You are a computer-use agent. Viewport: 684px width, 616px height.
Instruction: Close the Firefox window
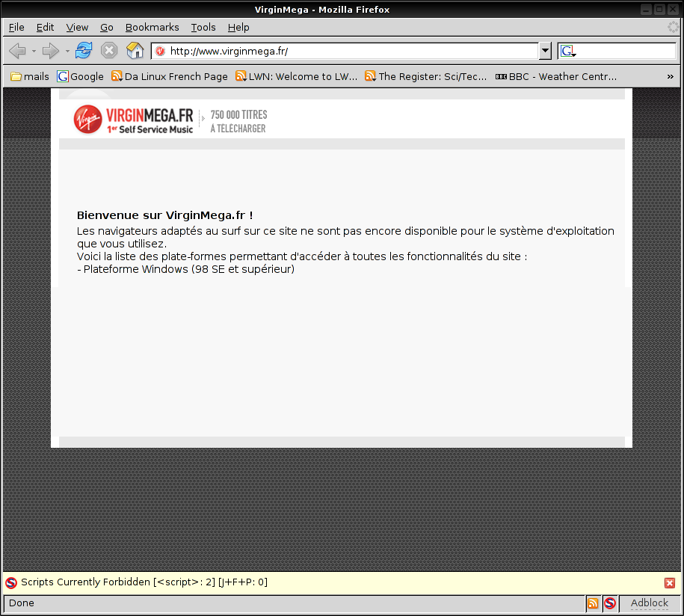point(673,9)
